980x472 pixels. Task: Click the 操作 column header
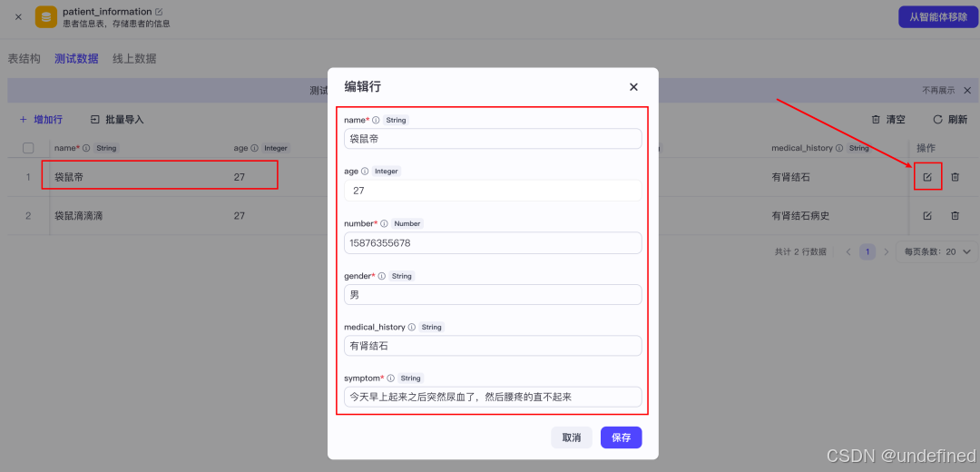point(926,148)
